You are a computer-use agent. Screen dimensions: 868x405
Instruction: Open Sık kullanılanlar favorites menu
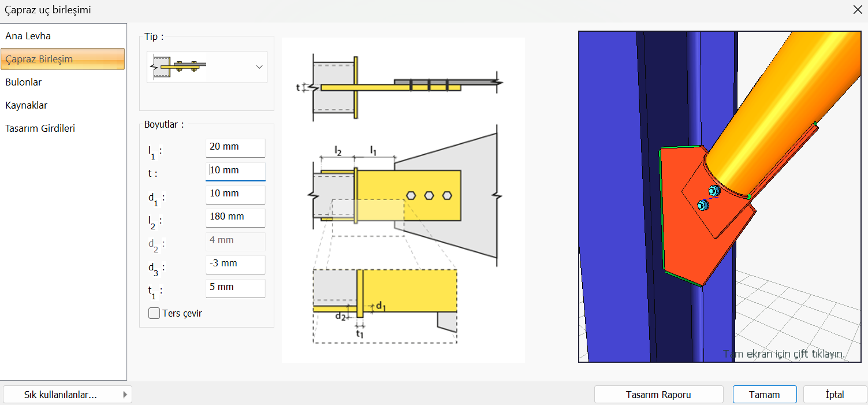click(67, 395)
